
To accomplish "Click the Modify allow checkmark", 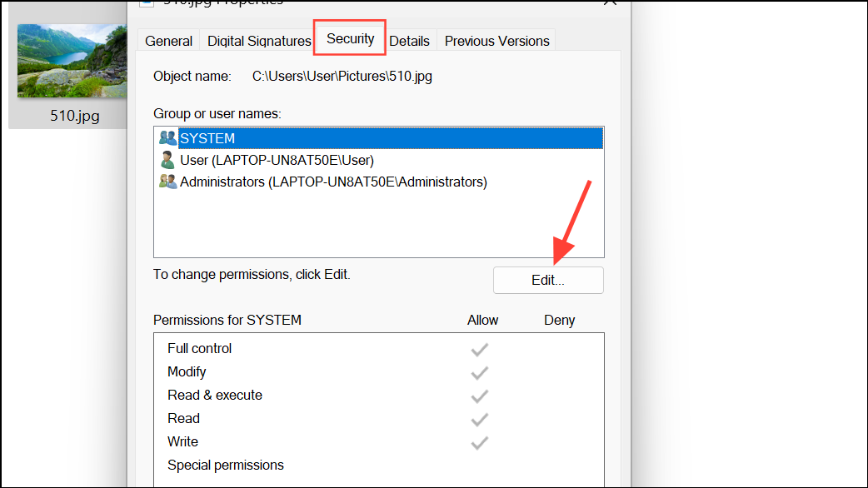I will click(479, 372).
